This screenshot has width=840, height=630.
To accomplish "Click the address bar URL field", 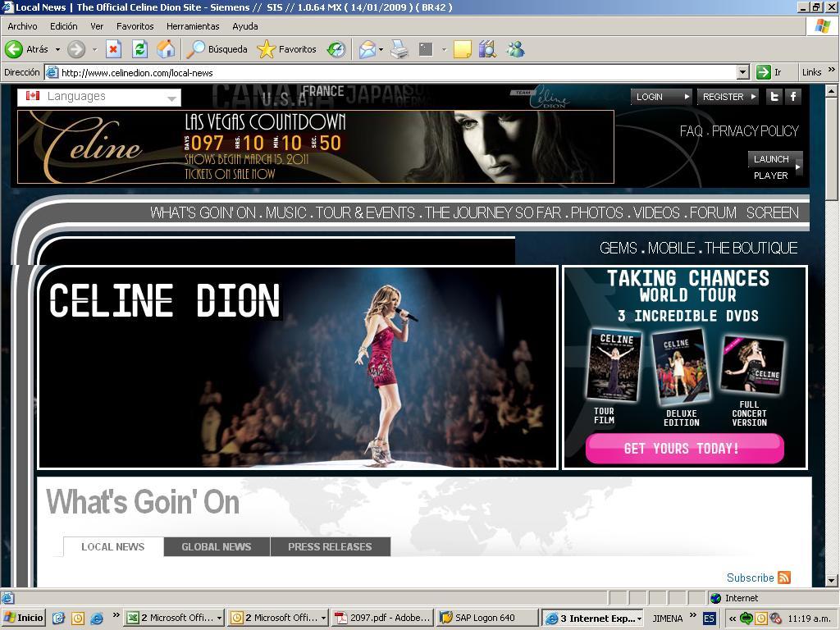I will pos(391,72).
